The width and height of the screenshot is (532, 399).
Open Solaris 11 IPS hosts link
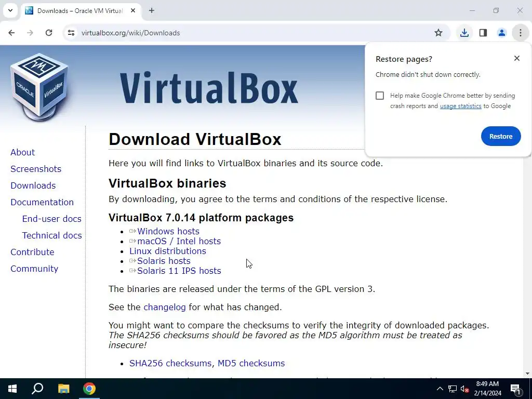[x=179, y=271]
